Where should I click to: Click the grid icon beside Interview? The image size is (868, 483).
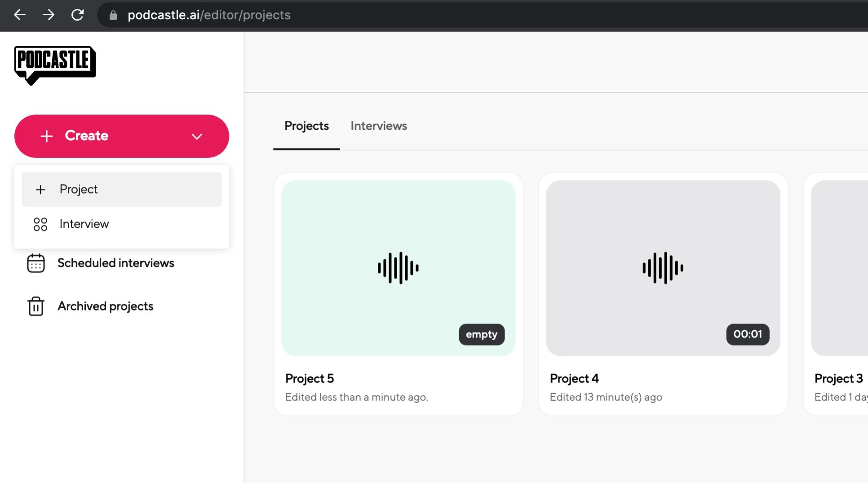click(x=40, y=224)
